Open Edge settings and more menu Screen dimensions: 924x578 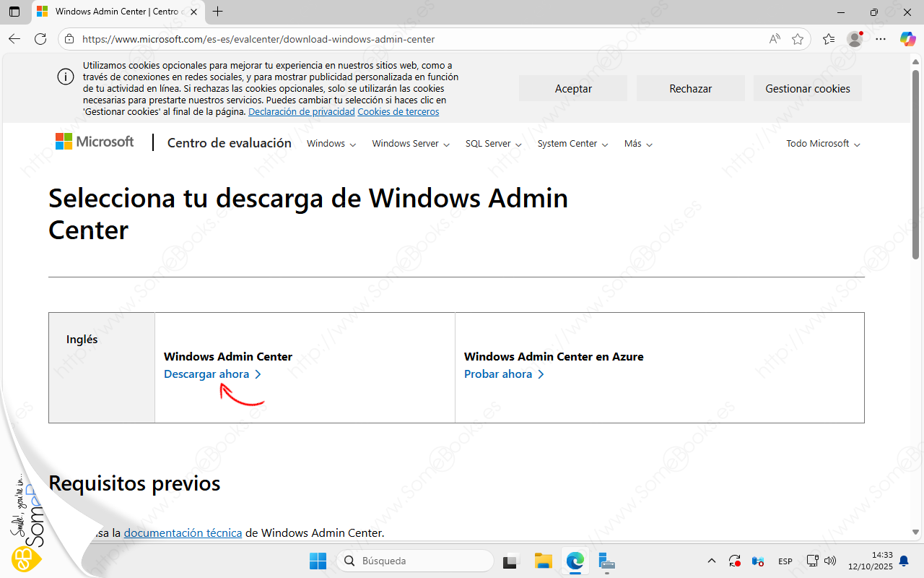click(x=881, y=39)
